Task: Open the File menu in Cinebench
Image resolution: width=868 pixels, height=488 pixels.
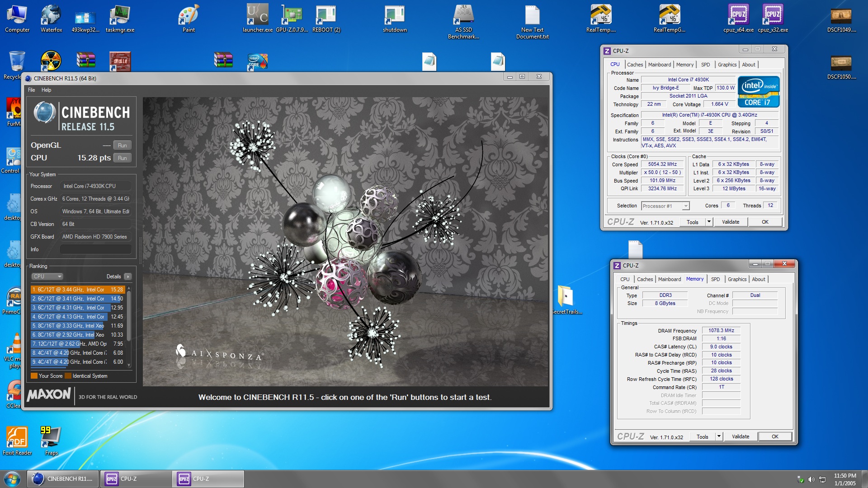Action: coord(31,90)
